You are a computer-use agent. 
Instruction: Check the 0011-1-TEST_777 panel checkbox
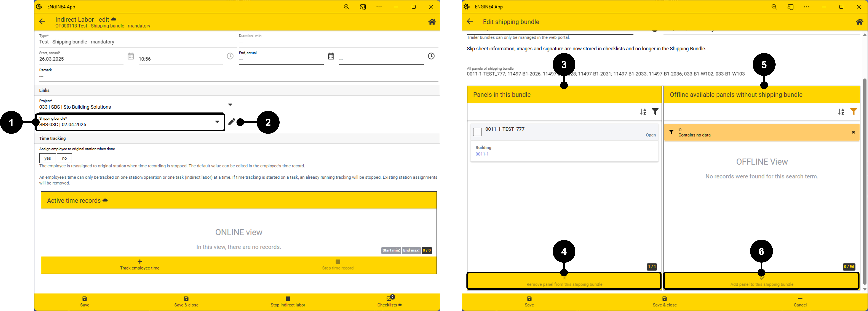(477, 132)
